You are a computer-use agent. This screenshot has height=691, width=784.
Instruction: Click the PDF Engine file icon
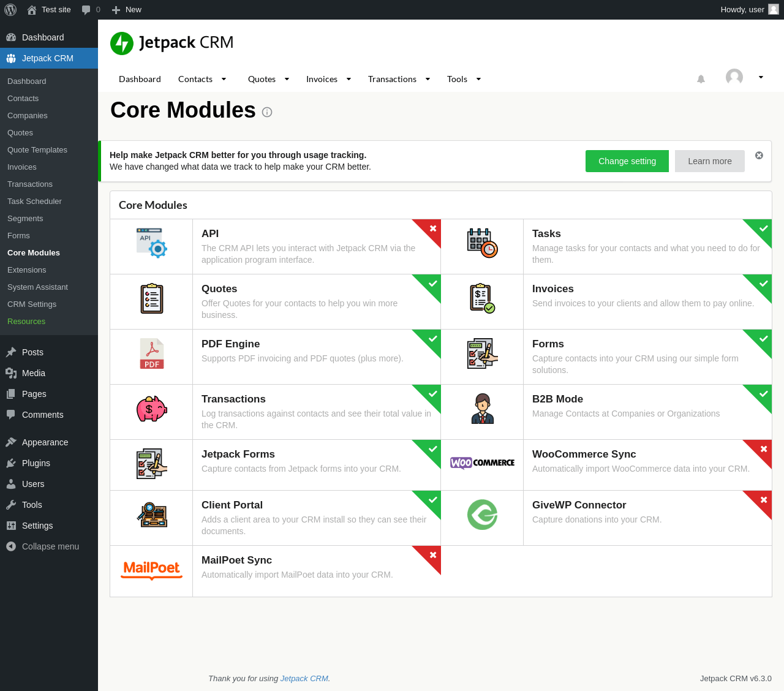(x=152, y=353)
